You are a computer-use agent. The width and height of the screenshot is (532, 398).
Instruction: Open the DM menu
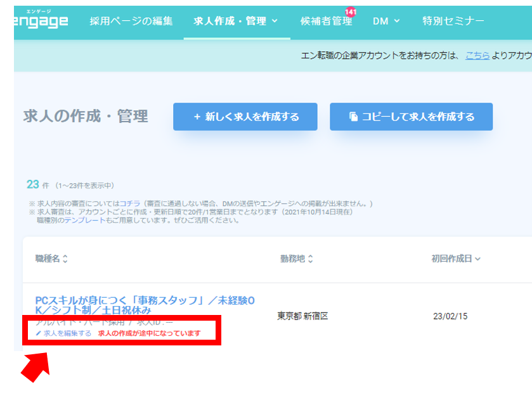(x=386, y=21)
